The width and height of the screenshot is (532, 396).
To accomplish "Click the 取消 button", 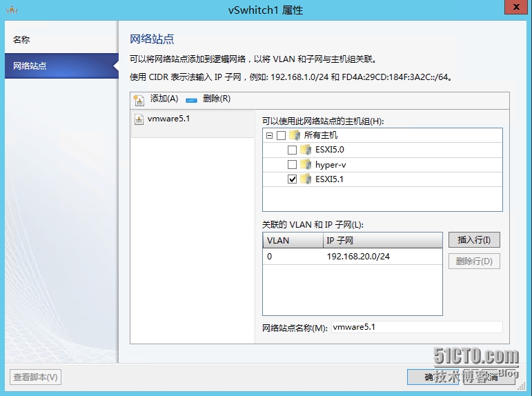I will [x=489, y=377].
